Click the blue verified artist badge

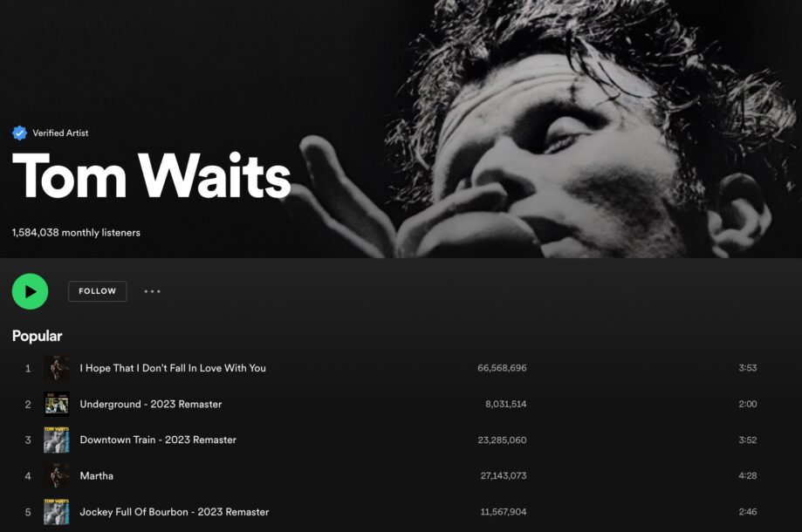19,133
